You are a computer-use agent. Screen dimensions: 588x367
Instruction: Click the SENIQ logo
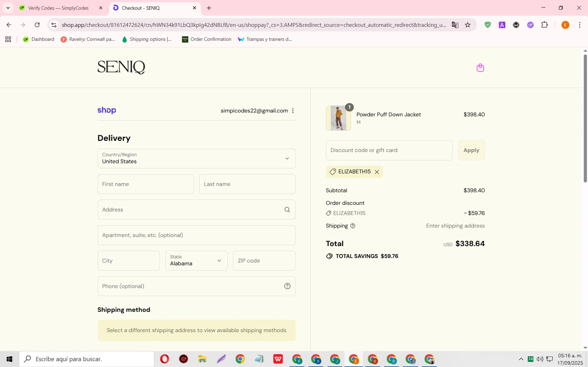121,67
